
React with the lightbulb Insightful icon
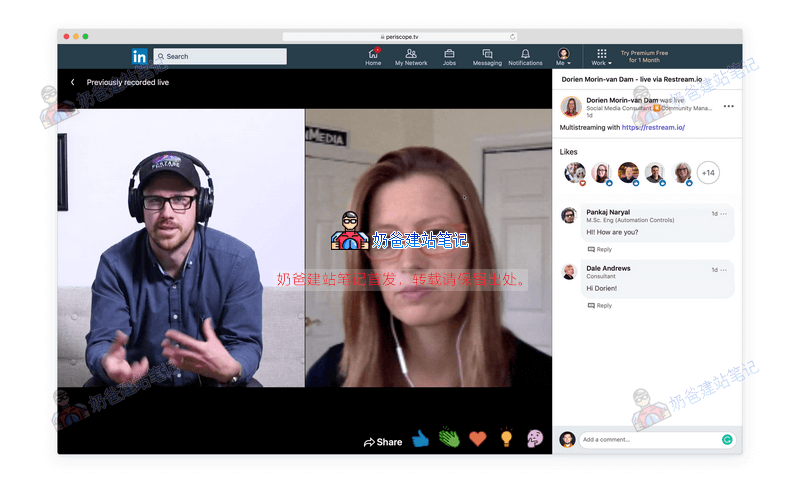click(x=506, y=439)
